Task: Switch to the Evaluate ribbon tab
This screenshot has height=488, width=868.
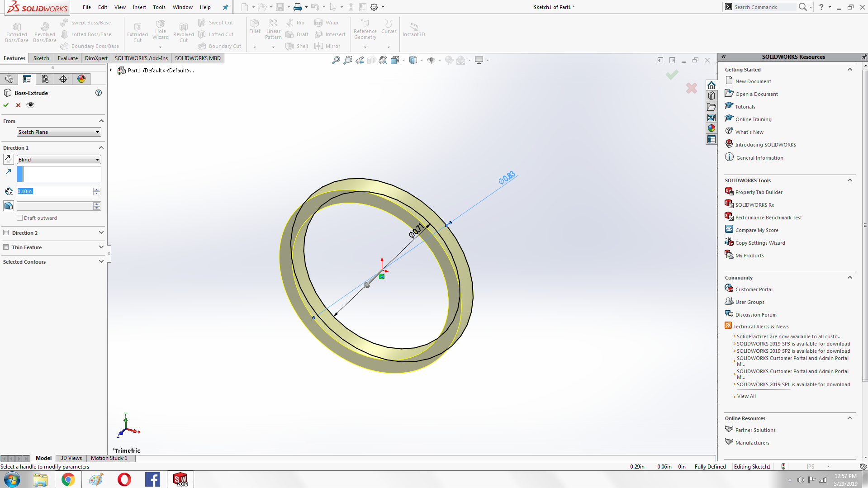Action: coord(68,58)
